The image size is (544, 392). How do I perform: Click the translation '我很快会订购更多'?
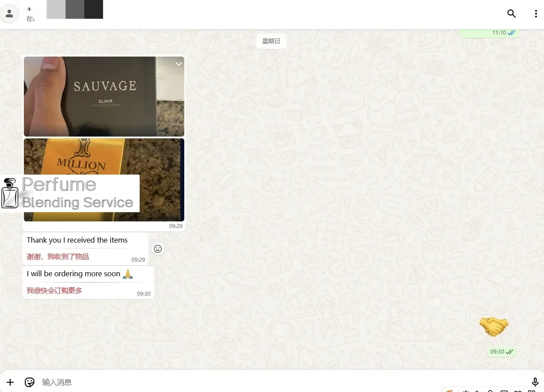click(54, 290)
